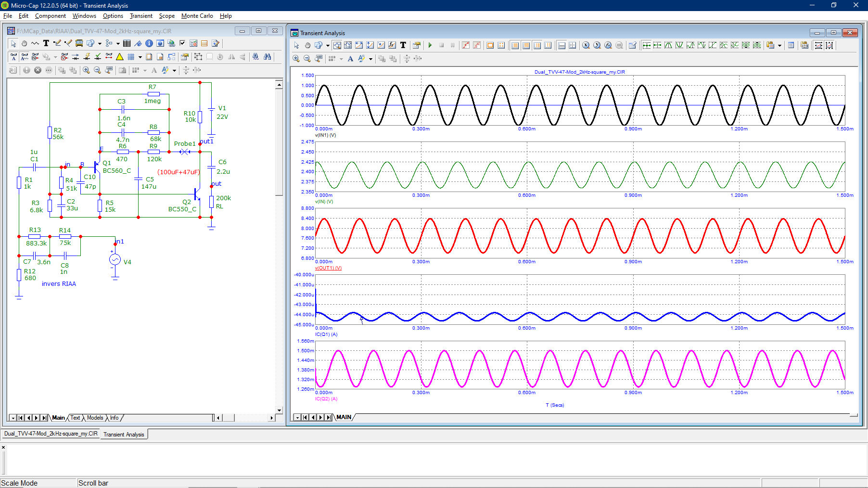
Task: Click the blue Info icon in schematic toolbar
Action: [149, 43]
